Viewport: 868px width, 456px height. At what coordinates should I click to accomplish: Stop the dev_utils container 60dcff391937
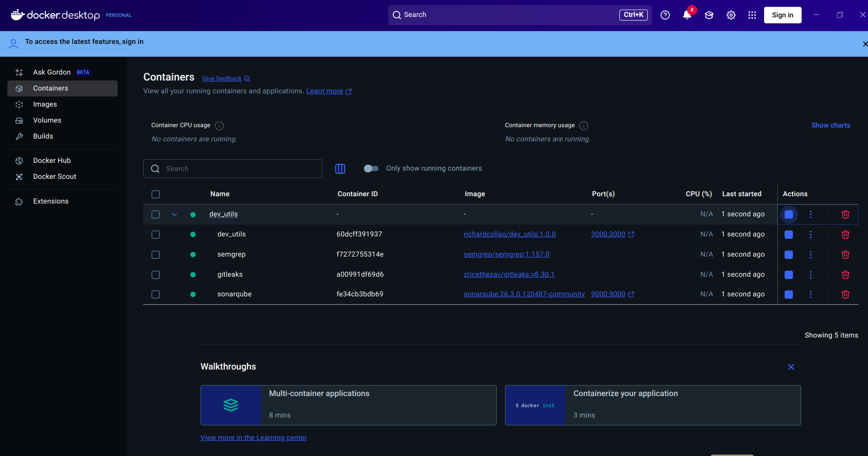tap(789, 235)
